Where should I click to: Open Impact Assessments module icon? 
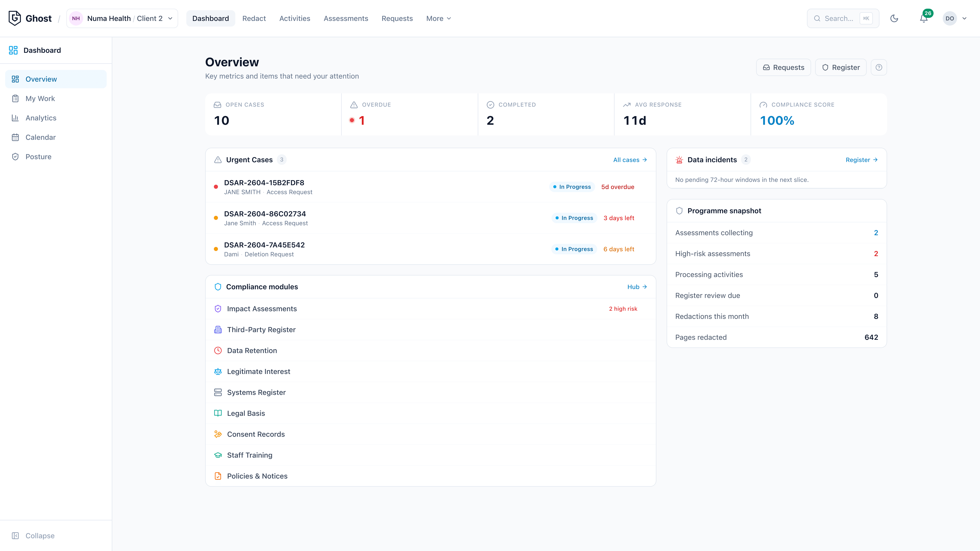(218, 309)
